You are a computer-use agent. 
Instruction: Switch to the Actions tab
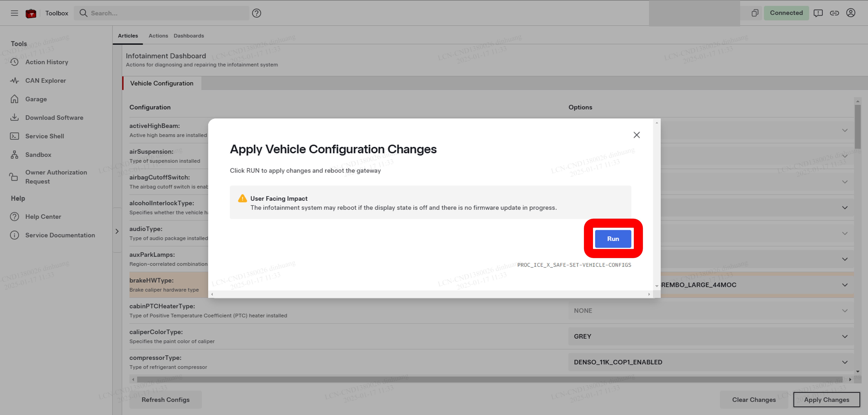pos(158,36)
